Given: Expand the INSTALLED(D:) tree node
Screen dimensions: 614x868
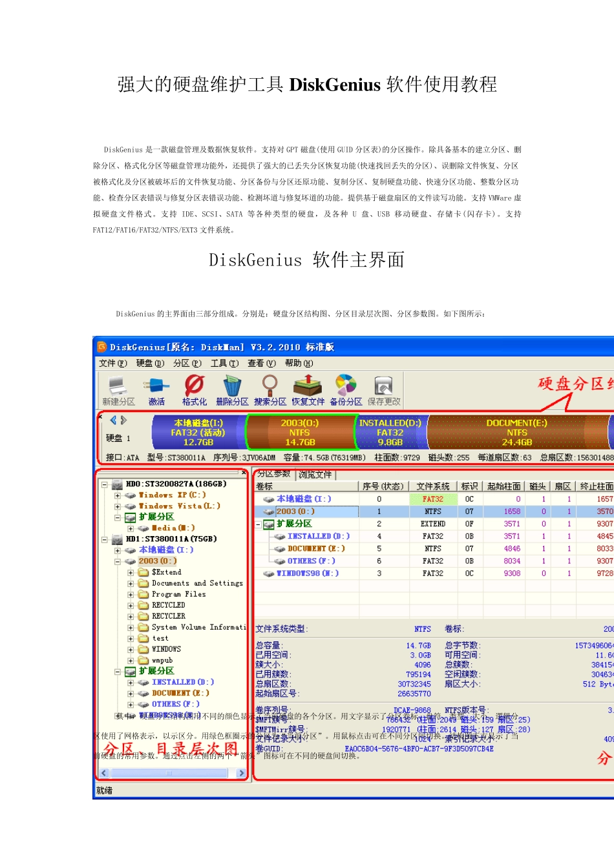Looking at the screenshot, I should 131,682.
